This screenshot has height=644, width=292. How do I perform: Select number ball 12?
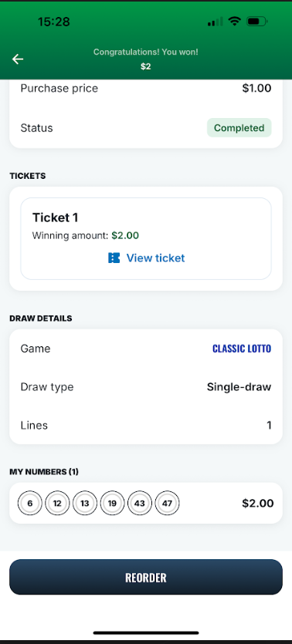(58, 503)
